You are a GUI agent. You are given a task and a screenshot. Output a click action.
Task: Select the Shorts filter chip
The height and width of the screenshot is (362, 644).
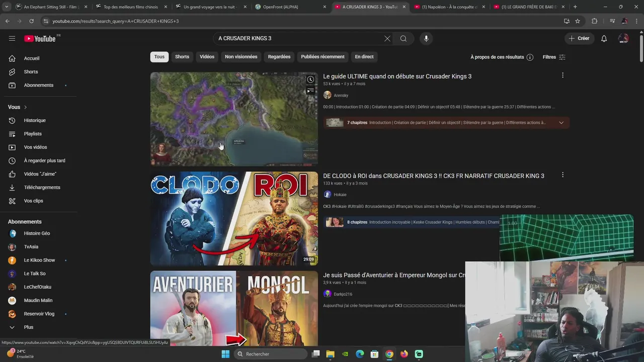[182, 57]
